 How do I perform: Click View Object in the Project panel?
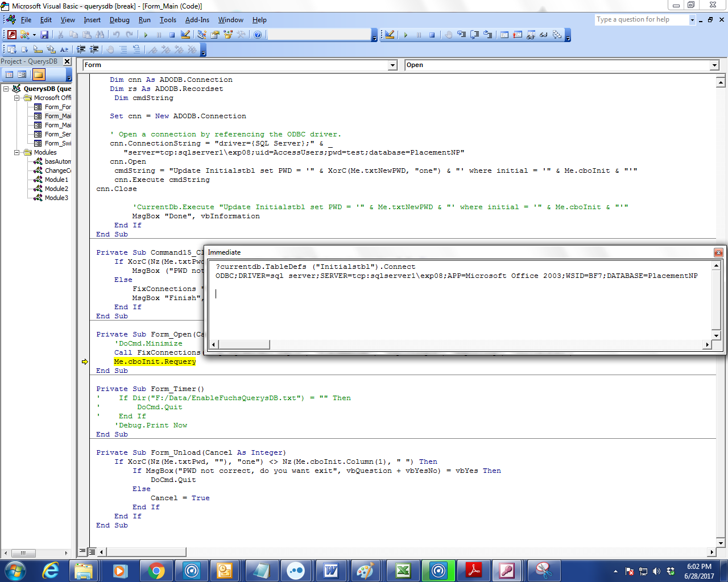[22, 74]
